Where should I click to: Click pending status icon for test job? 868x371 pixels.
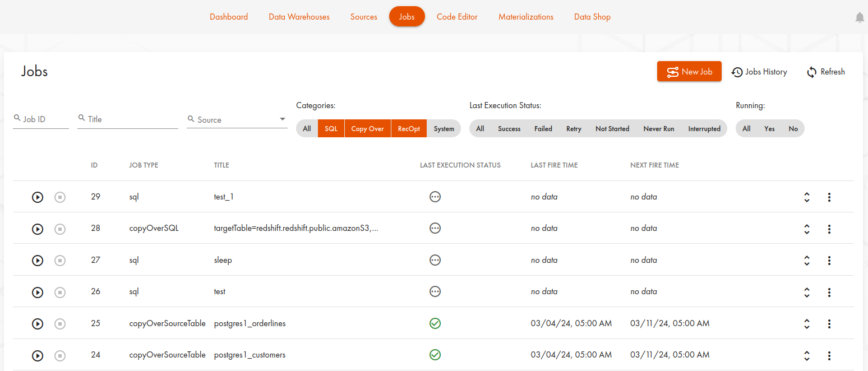pyautogui.click(x=435, y=291)
